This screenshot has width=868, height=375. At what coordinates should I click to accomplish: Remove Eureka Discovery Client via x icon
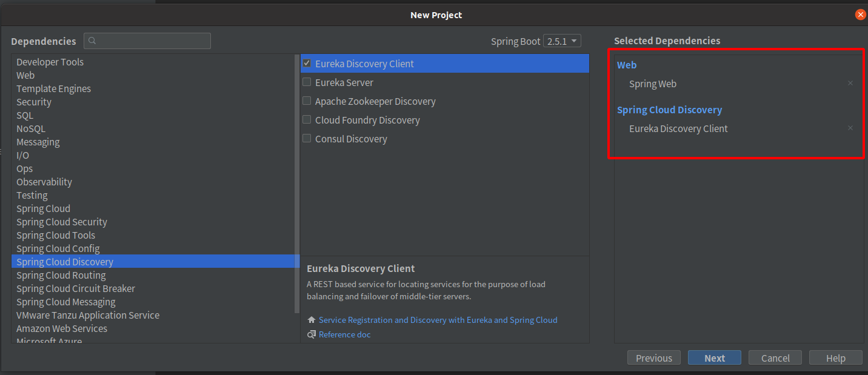pos(850,128)
